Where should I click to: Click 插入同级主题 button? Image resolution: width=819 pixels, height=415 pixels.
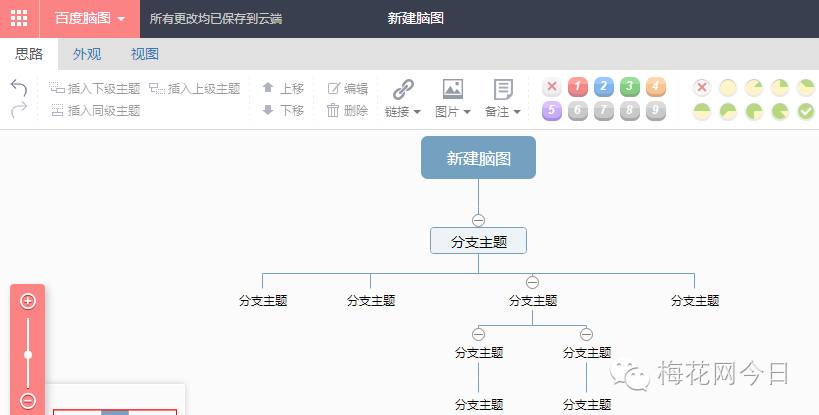click(x=96, y=110)
